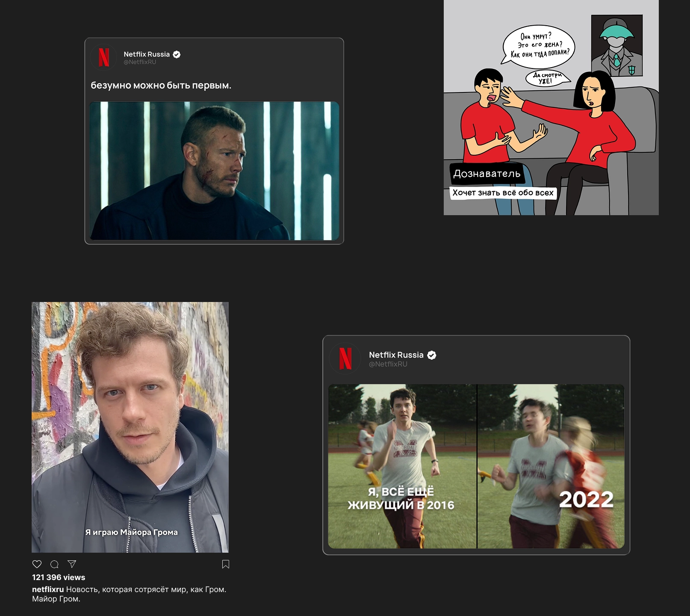This screenshot has width=690, height=616.
Task: Click the 'Я, всё ещё живущий в 2016' image half
Action: 402,466
